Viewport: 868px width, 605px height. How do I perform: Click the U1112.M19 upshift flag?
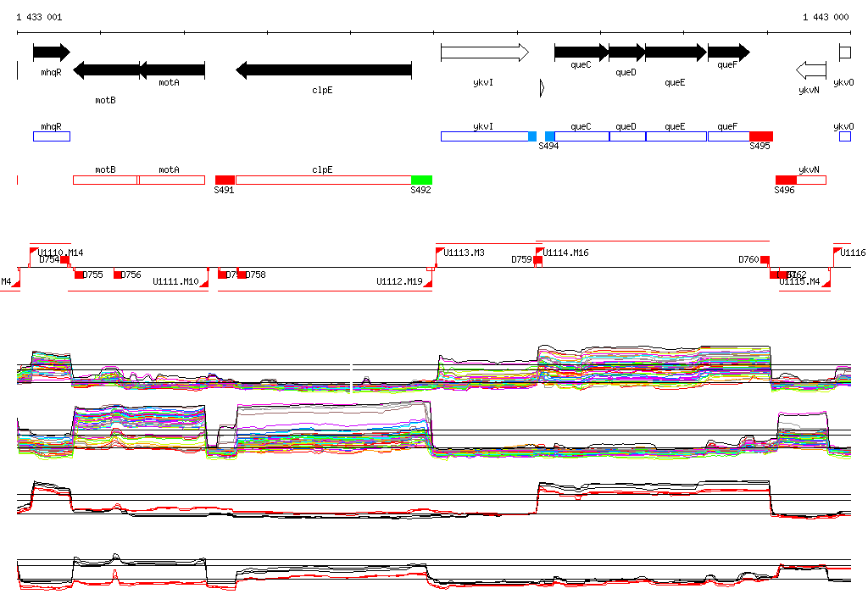pos(428,283)
